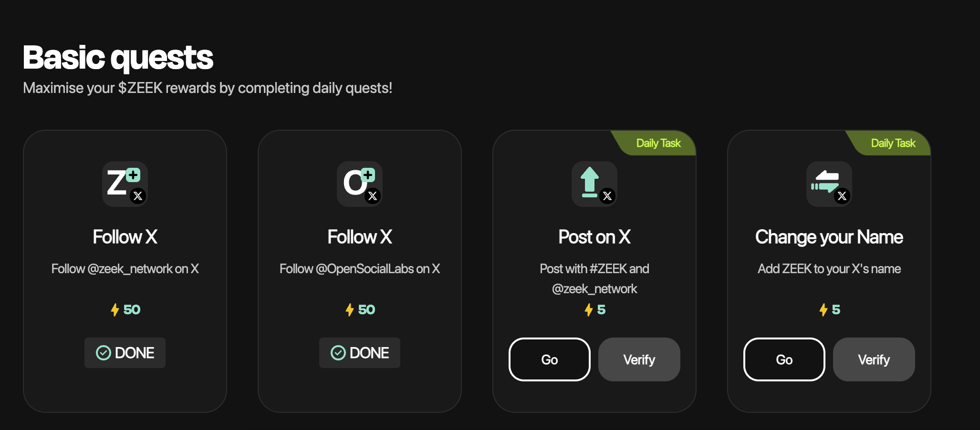Click the Follow @OpenSocialLabs on X text
The width and height of the screenshot is (980, 430).
click(360, 269)
